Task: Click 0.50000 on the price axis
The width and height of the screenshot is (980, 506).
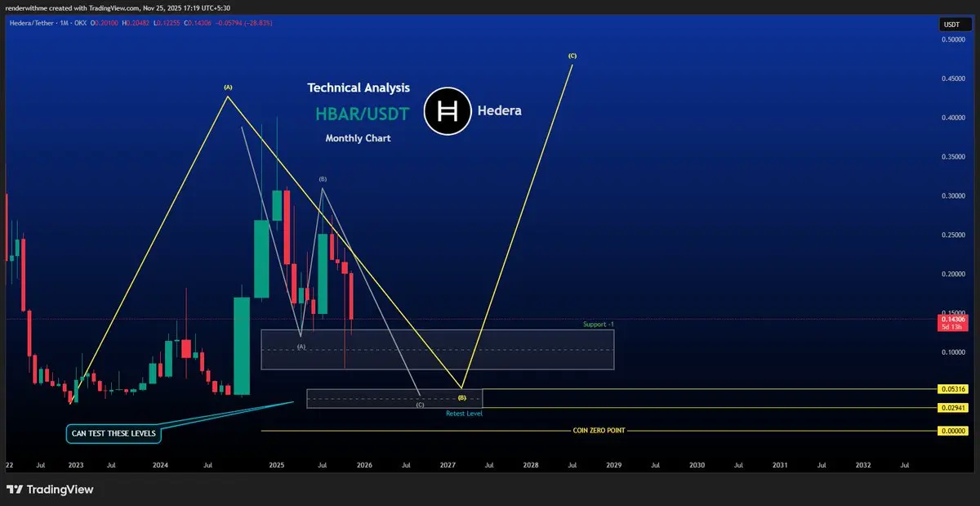Action: (x=951, y=39)
